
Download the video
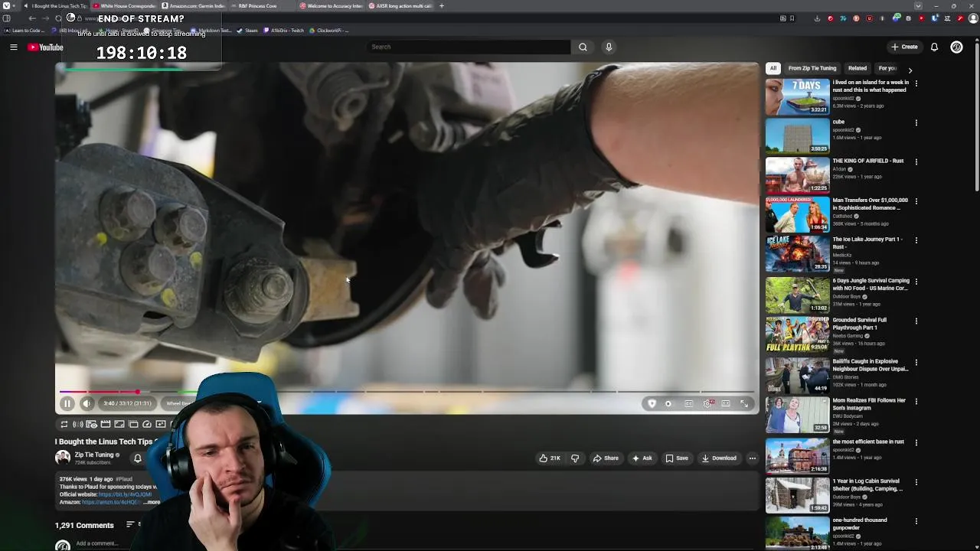[719, 458]
